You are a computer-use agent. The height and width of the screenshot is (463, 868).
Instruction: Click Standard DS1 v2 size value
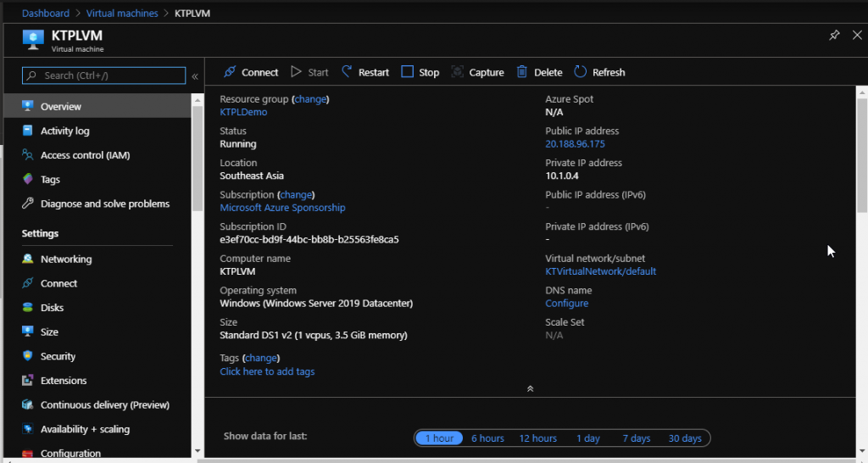(314, 335)
